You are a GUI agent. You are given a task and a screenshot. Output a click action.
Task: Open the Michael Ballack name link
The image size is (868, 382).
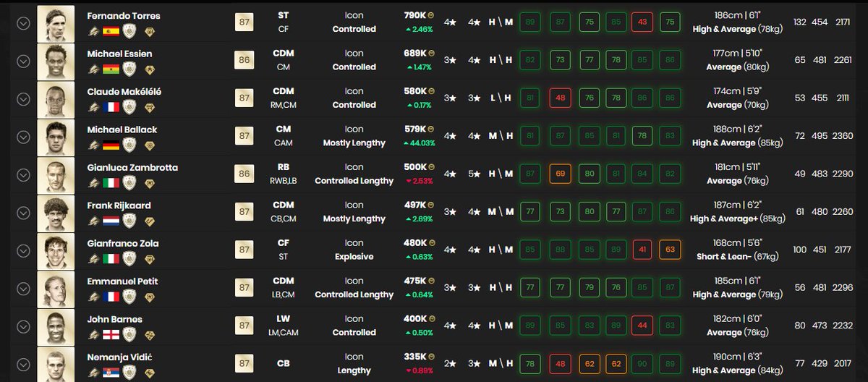122,130
